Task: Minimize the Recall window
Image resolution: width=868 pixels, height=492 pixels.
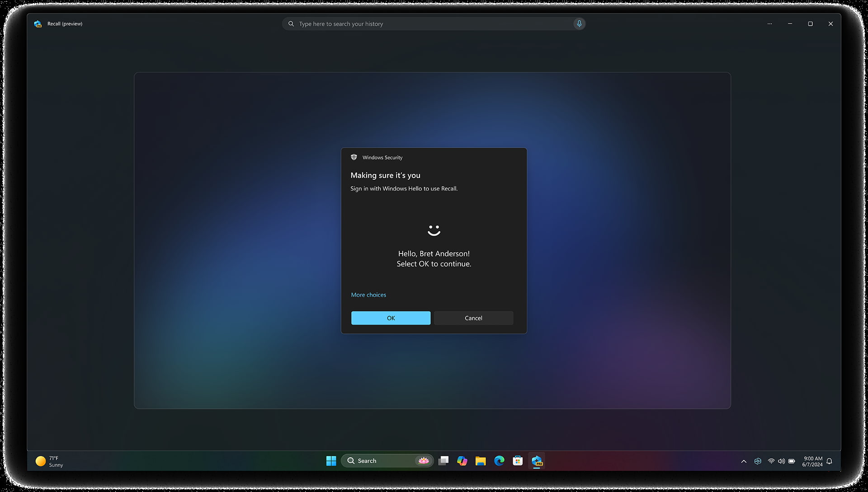Action: (790, 24)
